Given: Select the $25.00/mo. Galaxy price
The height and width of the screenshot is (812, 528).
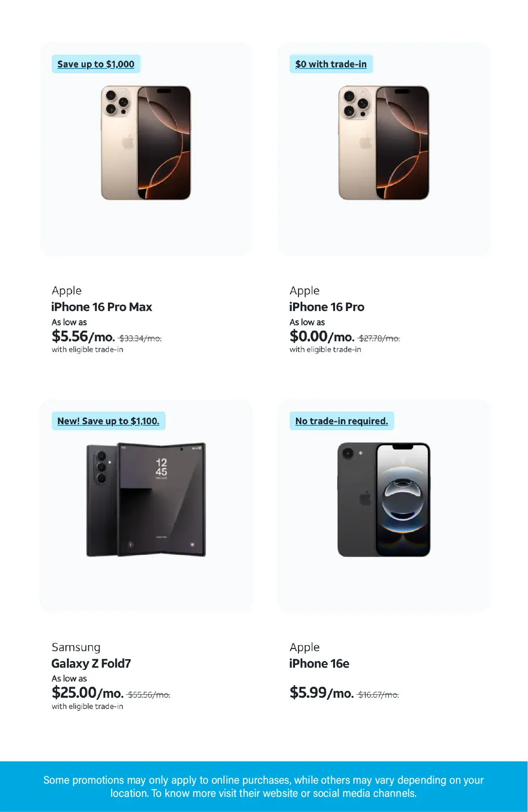Looking at the screenshot, I should [x=87, y=693].
